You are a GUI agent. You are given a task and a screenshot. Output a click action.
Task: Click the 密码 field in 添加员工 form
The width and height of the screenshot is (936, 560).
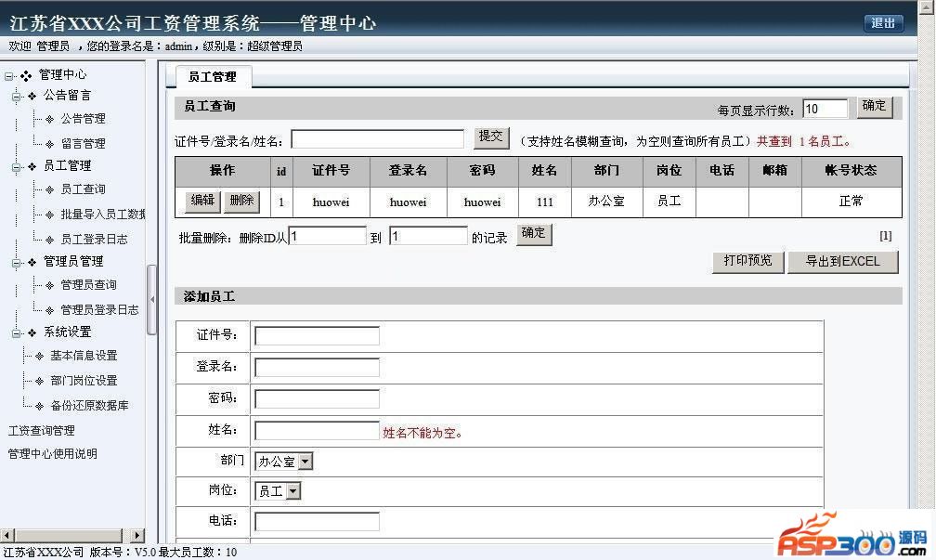(317, 398)
